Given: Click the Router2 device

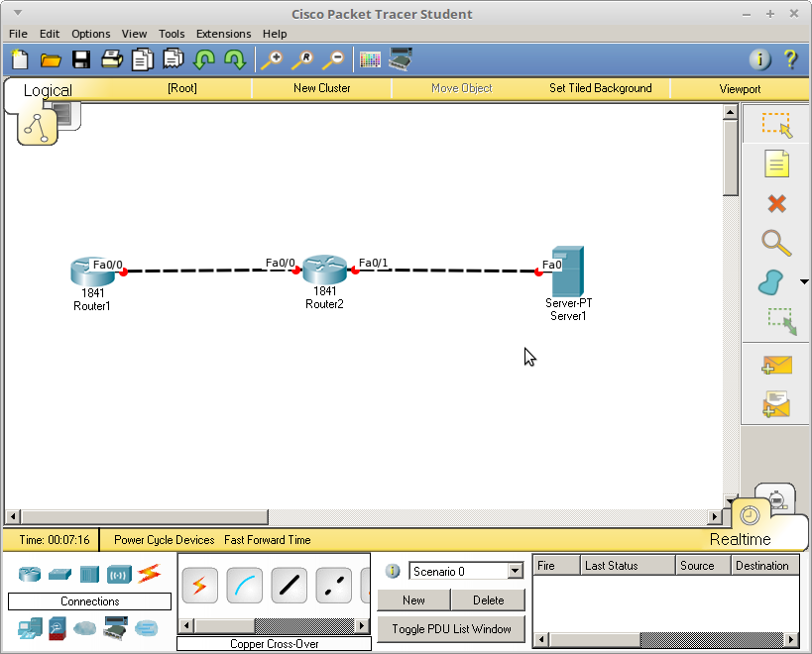Looking at the screenshot, I should click(x=324, y=270).
